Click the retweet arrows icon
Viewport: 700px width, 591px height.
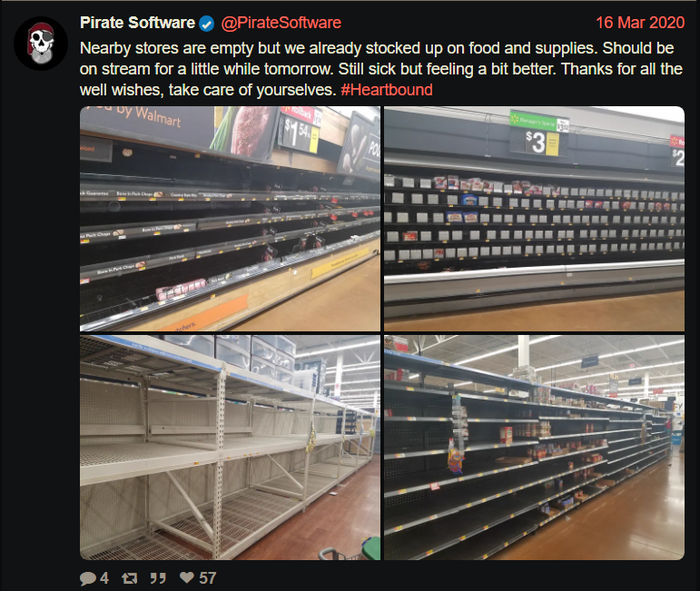[130, 578]
